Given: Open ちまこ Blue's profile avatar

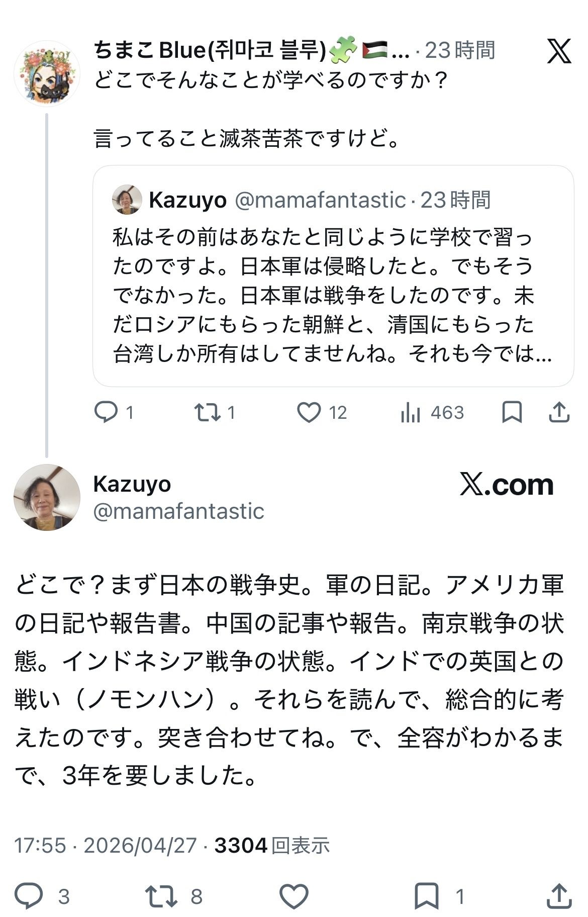Looking at the screenshot, I should click(x=47, y=73).
